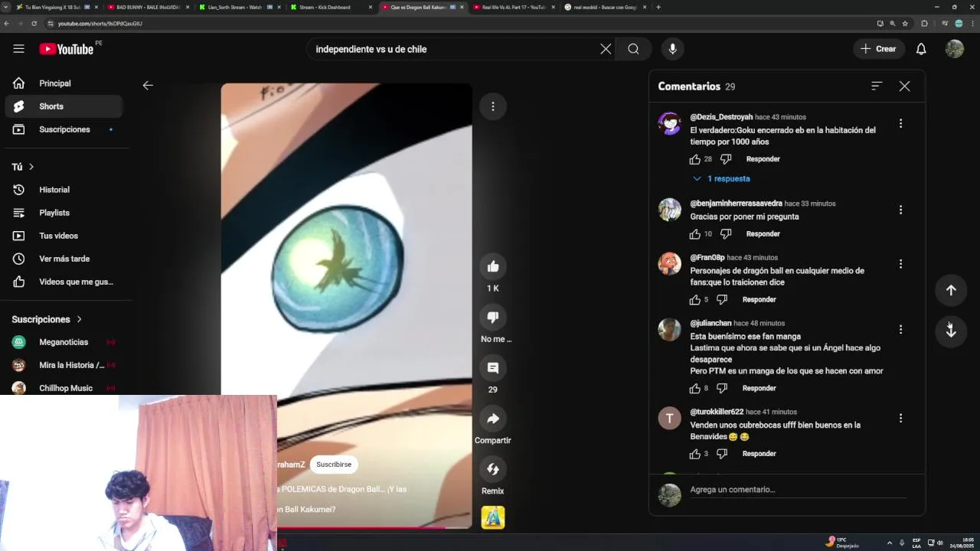The height and width of the screenshot is (551, 980).
Task: Open Playlists in the sidebar
Action: pyautogui.click(x=64, y=213)
